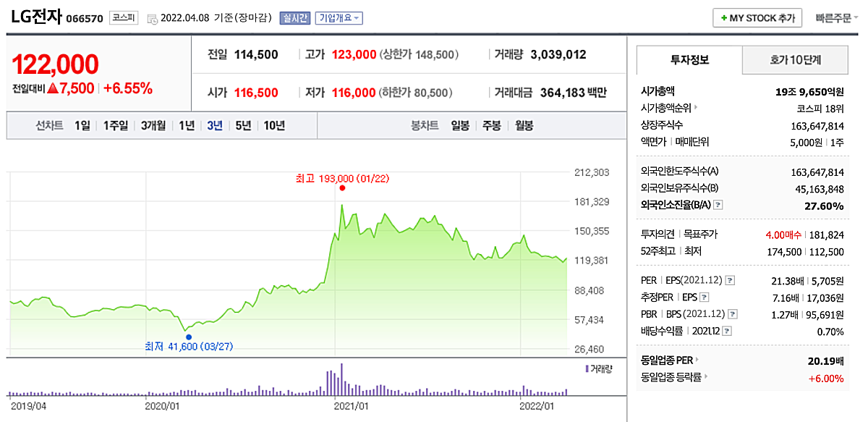Click the red up-triangle before 7,500
Viewport: 868px width, 422px height.
pos(52,88)
